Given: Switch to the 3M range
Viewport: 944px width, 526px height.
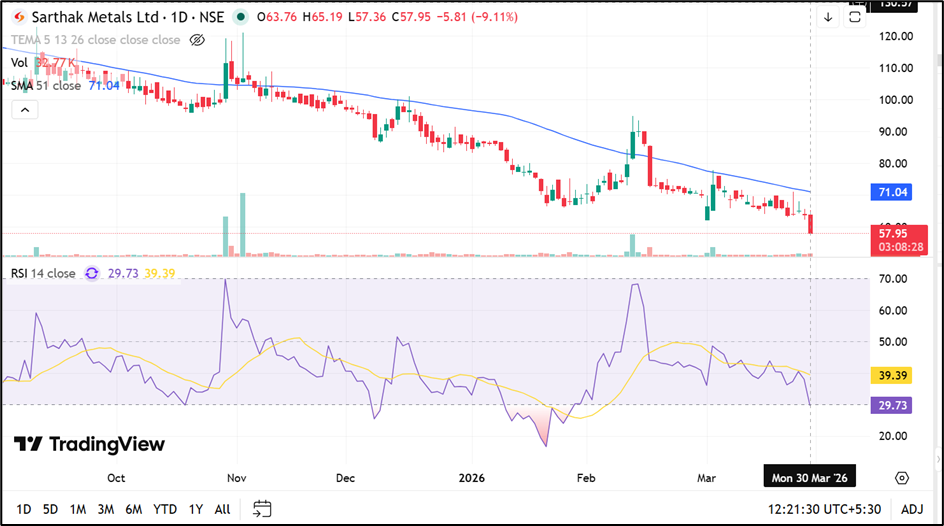Looking at the screenshot, I should (105, 509).
